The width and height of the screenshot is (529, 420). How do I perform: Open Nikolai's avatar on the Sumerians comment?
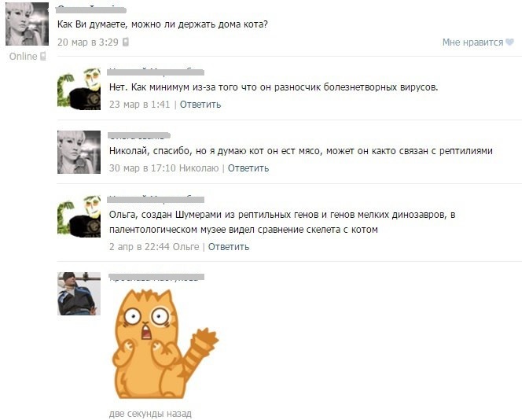(x=79, y=216)
